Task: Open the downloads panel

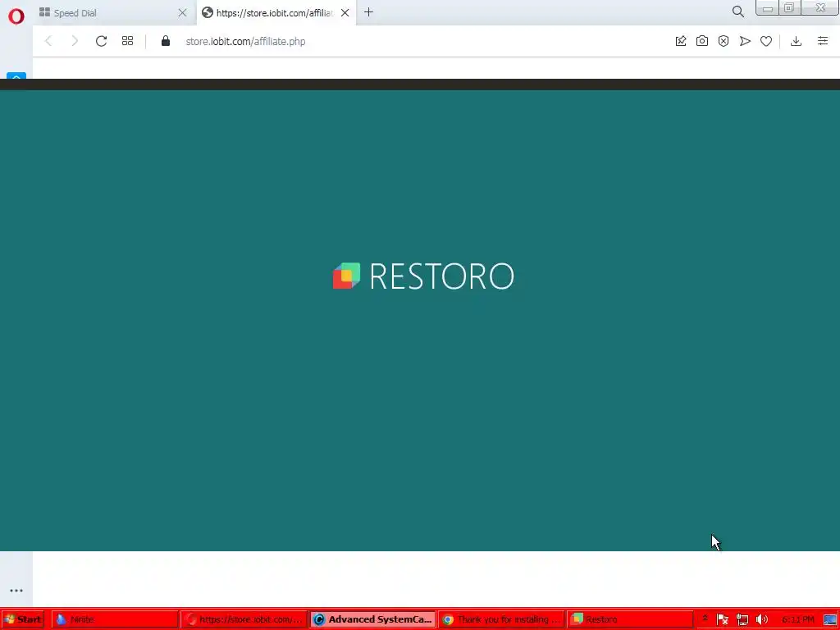Action: pyautogui.click(x=796, y=41)
